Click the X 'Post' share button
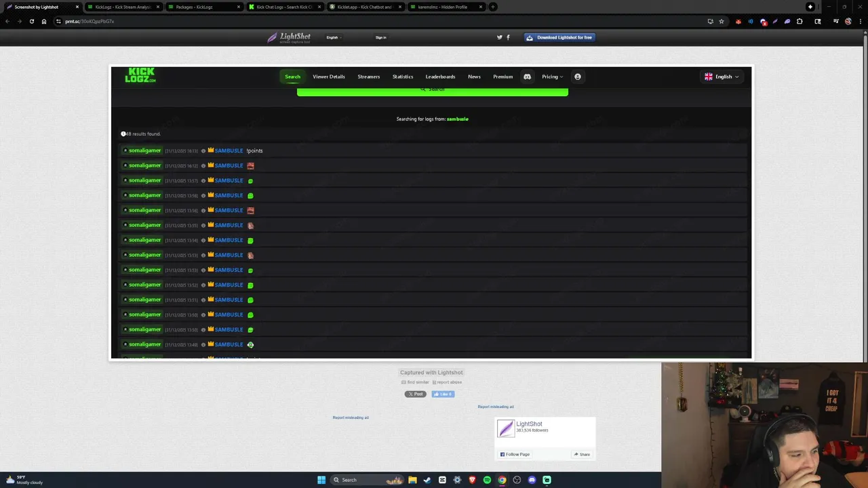 pyautogui.click(x=416, y=394)
